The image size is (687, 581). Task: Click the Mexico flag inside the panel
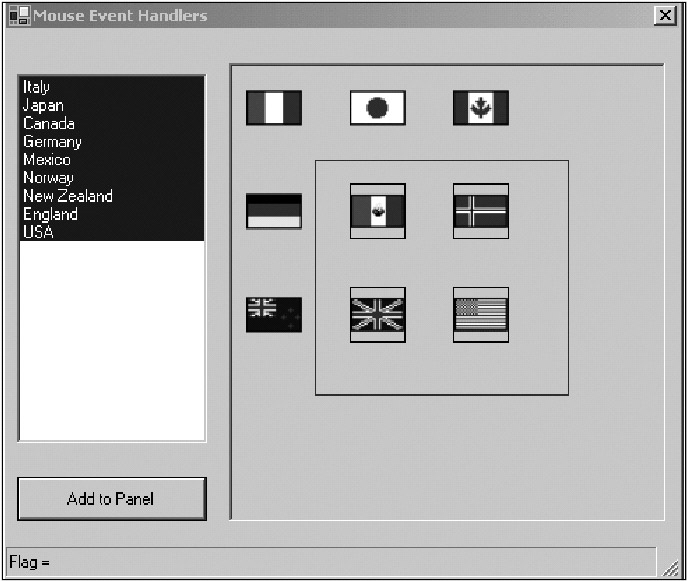click(377, 211)
